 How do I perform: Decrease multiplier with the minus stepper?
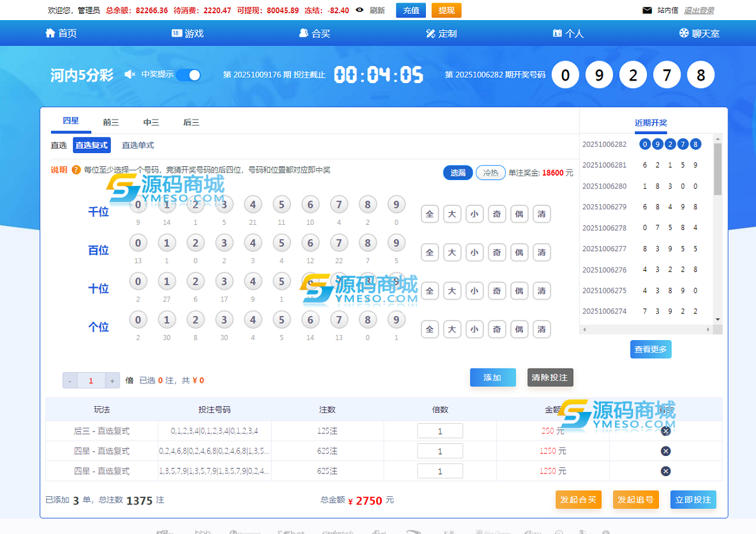(70, 380)
